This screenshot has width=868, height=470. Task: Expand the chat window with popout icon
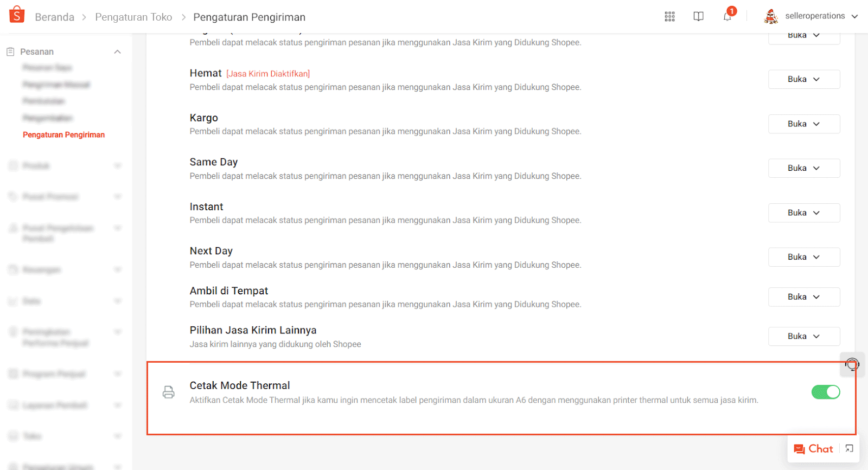[x=850, y=448]
